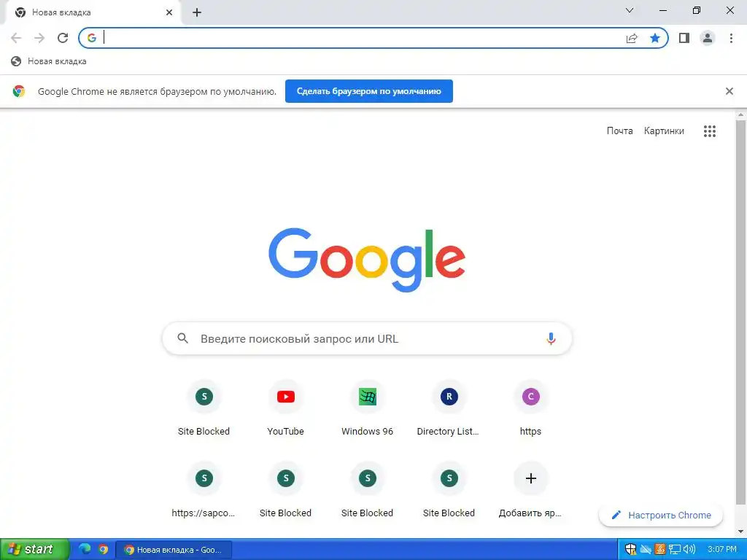Go forward using the forward arrow
This screenshot has height=560, width=747.
[39, 38]
